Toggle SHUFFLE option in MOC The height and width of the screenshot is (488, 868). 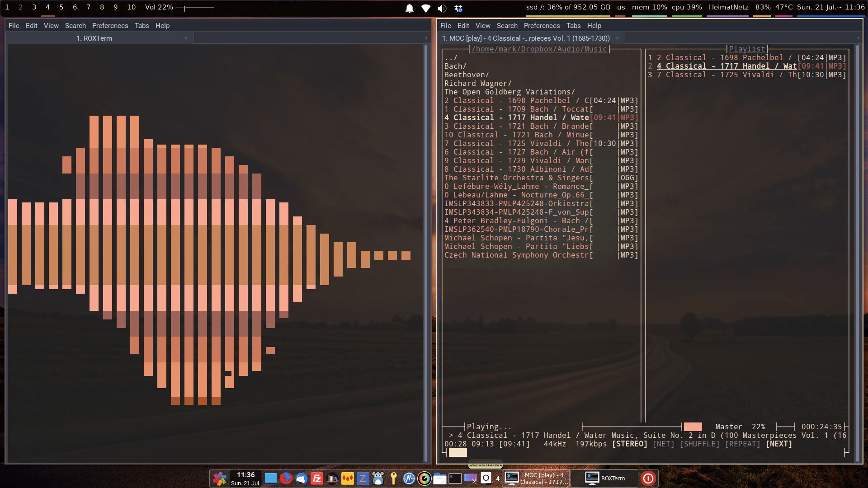click(x=699, y=444)
